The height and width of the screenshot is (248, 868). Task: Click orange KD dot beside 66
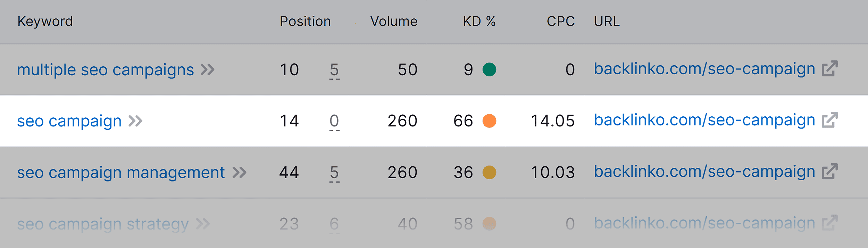(489, 121)
